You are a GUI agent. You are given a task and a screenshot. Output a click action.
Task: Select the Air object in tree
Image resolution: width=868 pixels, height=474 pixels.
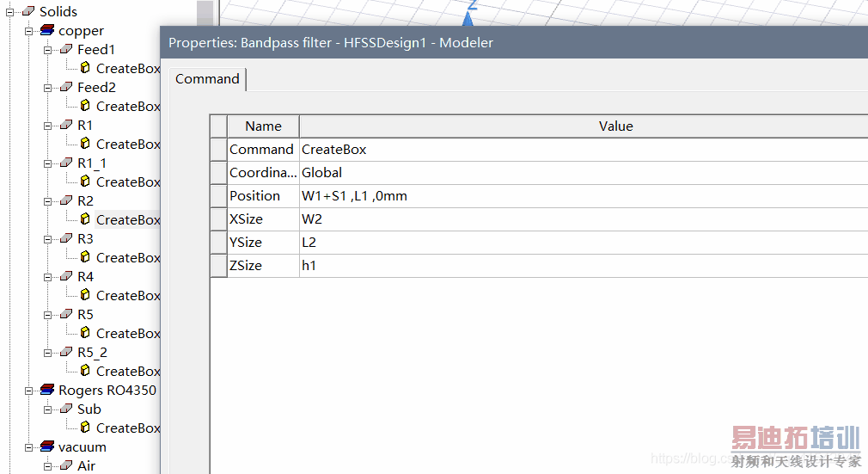pyautogui.click(x=86, y=466)
